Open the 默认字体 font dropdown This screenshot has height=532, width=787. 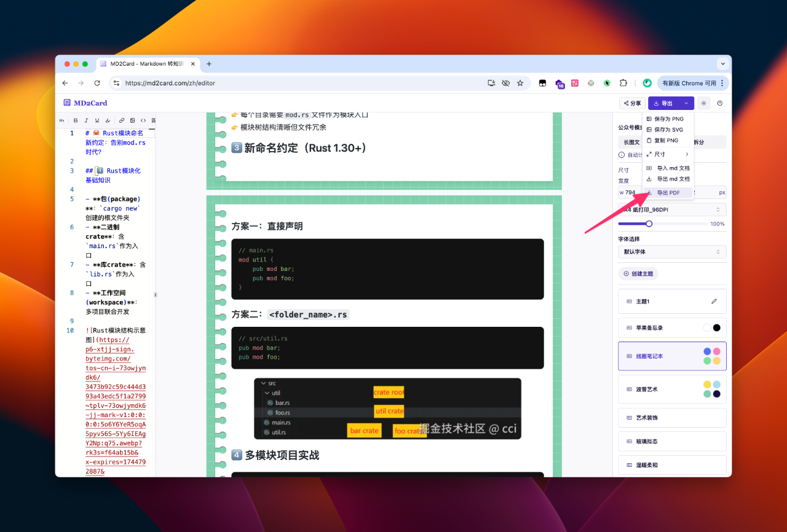point(672,252)
